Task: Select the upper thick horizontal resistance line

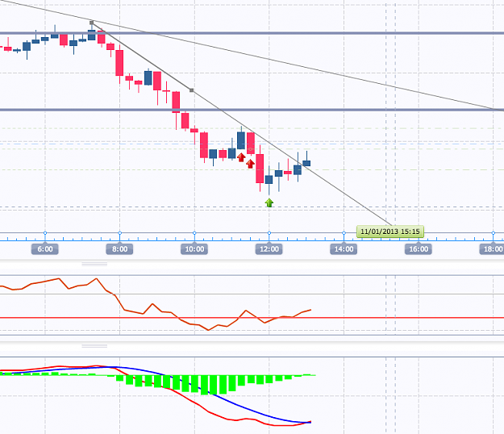Action: pyautogui.click(x=252, y=33)
